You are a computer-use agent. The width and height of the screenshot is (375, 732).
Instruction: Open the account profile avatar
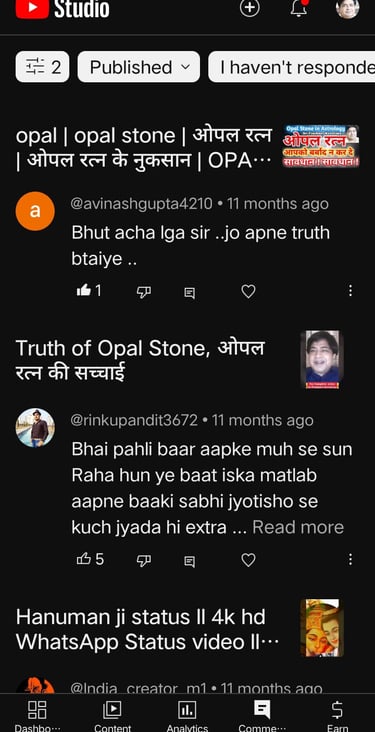coord(347,8)
